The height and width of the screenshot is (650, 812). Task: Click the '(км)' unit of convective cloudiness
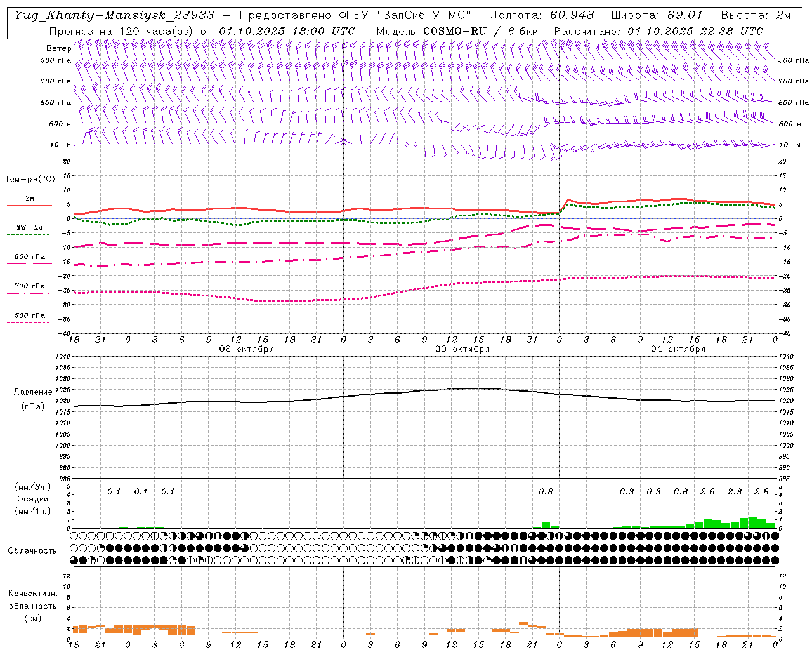click(x=33, y=618)
